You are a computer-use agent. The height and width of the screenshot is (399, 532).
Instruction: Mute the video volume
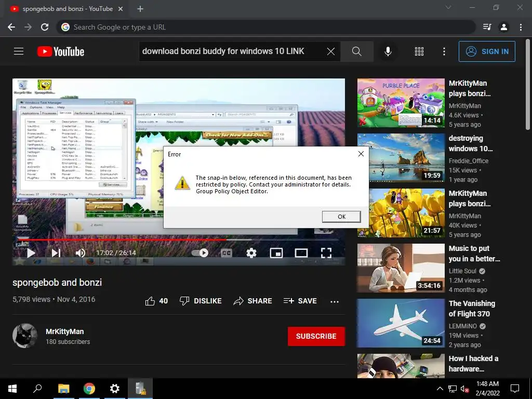[x=81, y=253]
